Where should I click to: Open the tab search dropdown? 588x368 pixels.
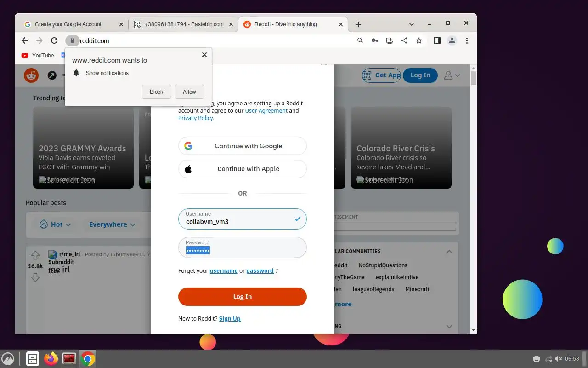click(x=412, y=24)
